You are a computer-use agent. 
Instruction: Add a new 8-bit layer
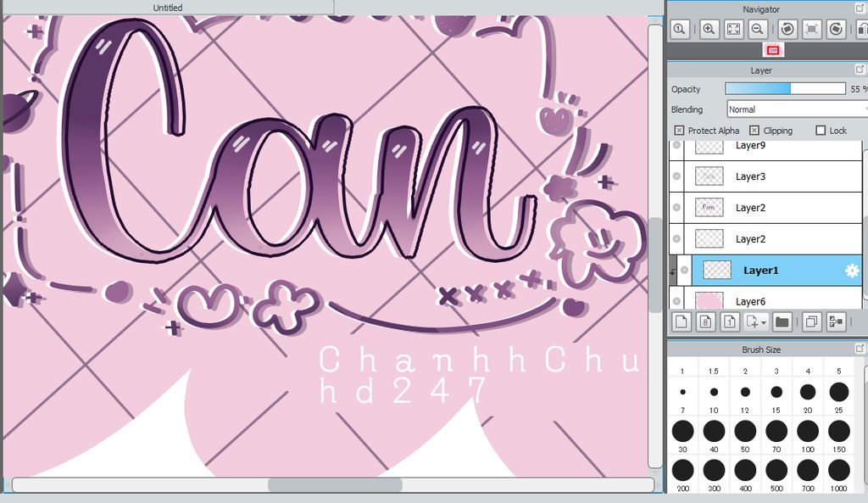tap(706, 321)
